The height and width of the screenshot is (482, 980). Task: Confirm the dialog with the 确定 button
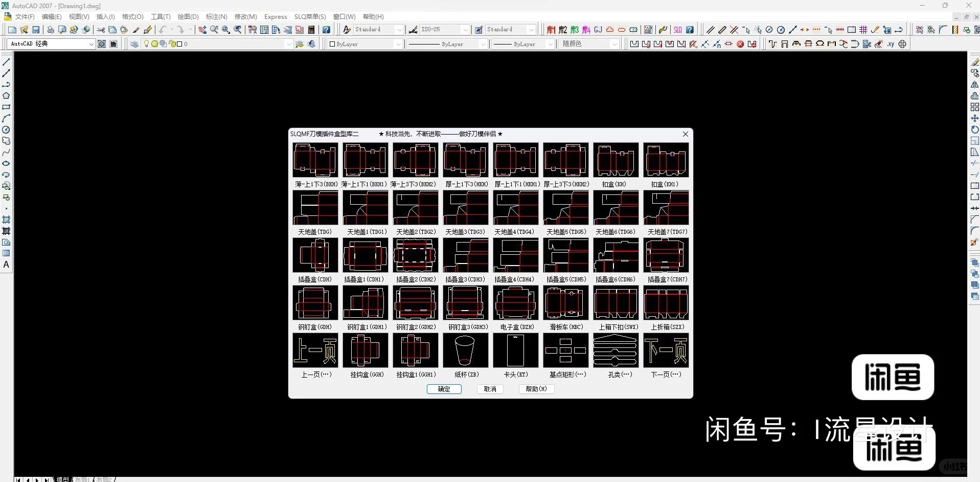pyautogui.click(x=444, y=389)
